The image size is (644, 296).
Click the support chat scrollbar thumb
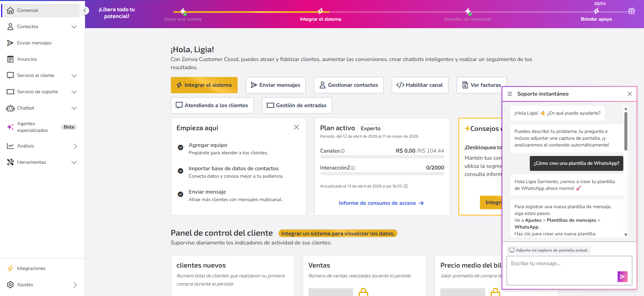point(626,131)
